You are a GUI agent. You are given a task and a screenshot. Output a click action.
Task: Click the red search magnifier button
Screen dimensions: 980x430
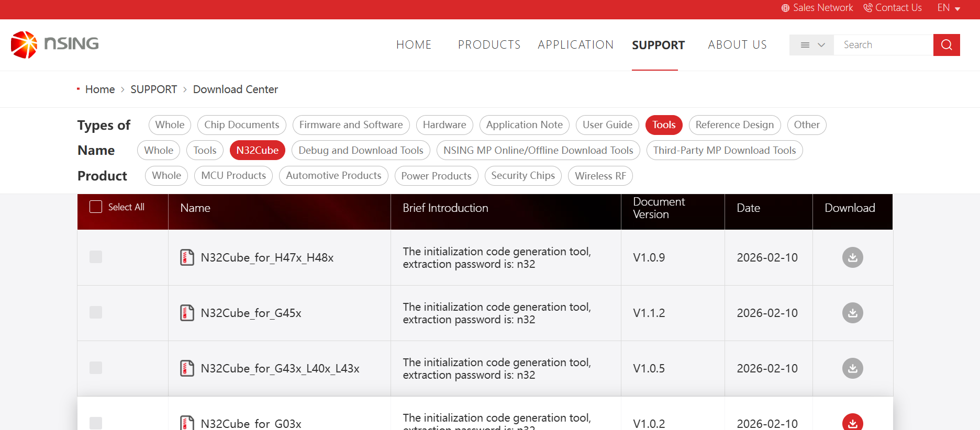coord(946,45)
